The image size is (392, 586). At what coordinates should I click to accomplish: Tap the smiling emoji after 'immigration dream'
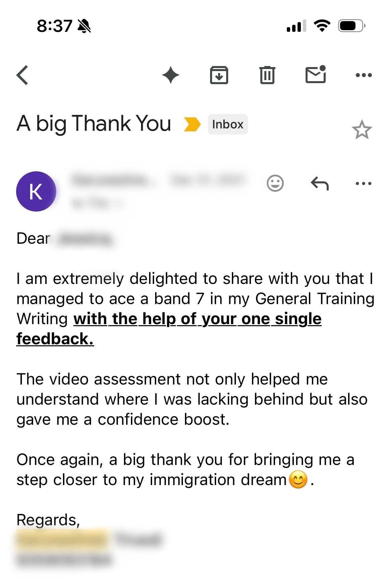[298, 480]
